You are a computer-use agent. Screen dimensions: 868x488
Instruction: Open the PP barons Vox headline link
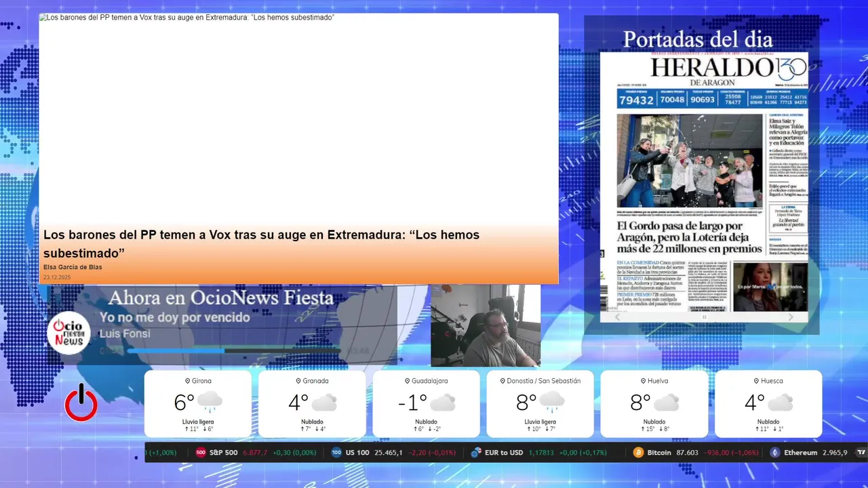(x=261, y=244)
